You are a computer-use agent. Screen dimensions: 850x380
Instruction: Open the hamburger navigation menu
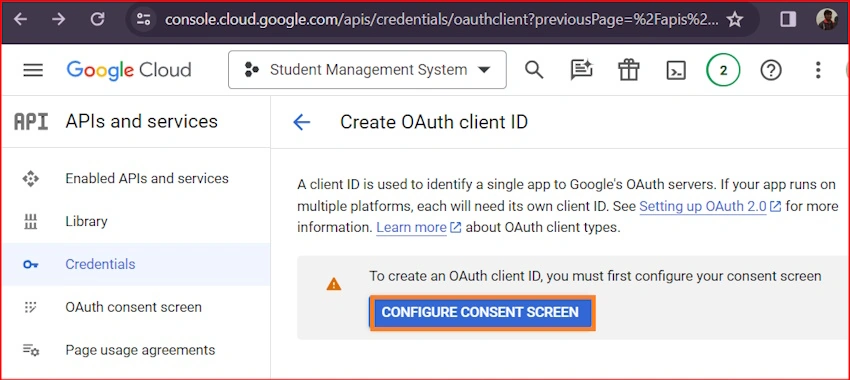click(x=33, y=70)
